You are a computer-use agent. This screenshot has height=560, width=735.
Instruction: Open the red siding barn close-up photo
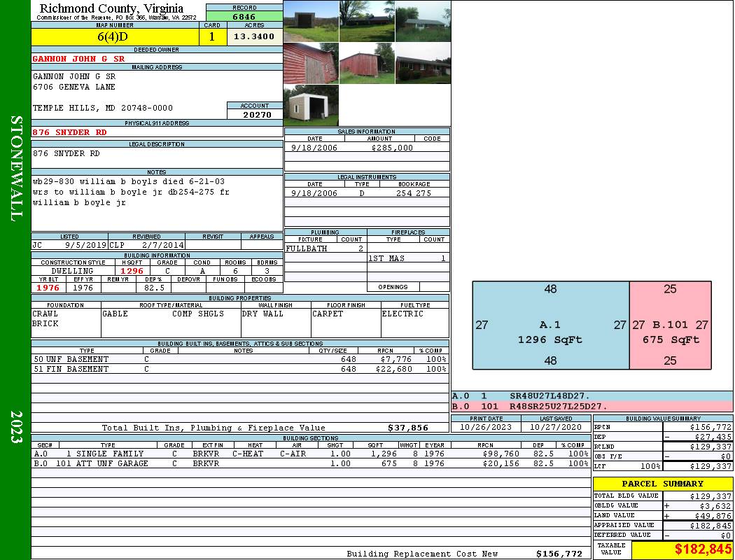(311, 63)
